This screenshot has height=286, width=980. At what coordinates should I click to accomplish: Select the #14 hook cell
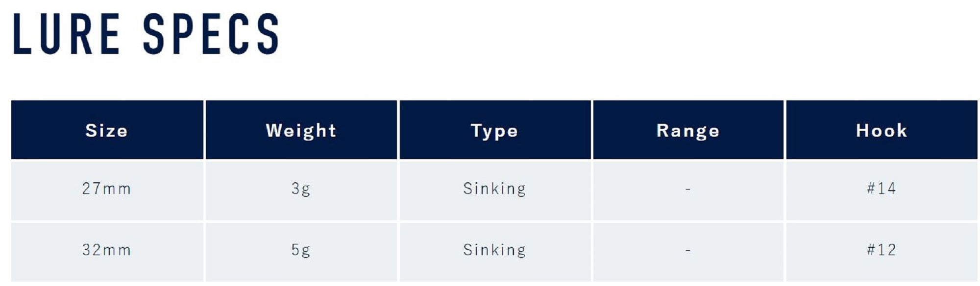point(882,189)
